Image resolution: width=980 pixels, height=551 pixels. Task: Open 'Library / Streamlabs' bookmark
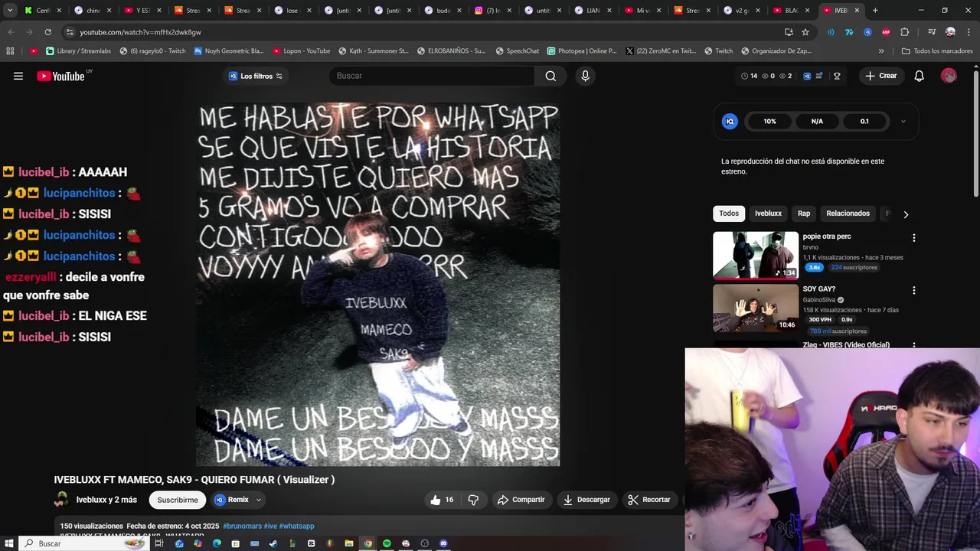pyautogui.click(x=78, y=51)
